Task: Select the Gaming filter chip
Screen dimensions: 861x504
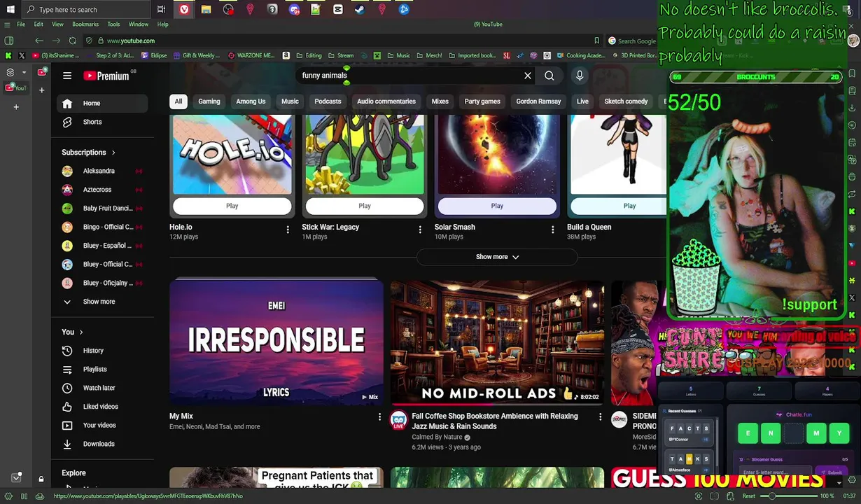Action: point(209,101)
